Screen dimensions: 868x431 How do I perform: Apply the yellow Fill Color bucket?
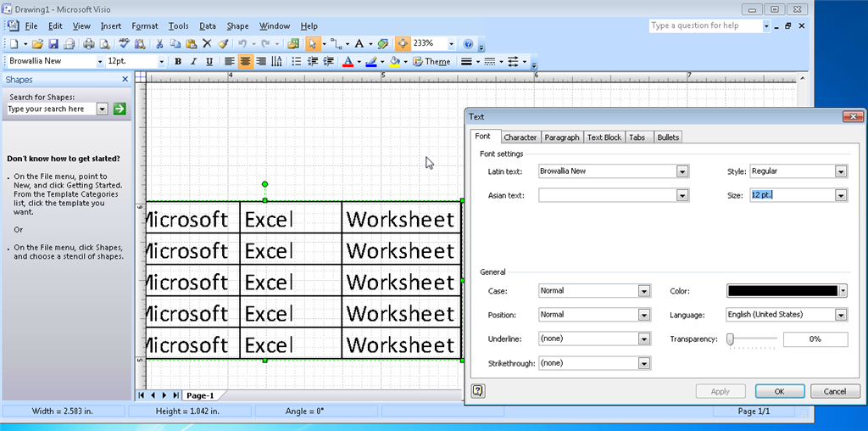coord(394,61)
